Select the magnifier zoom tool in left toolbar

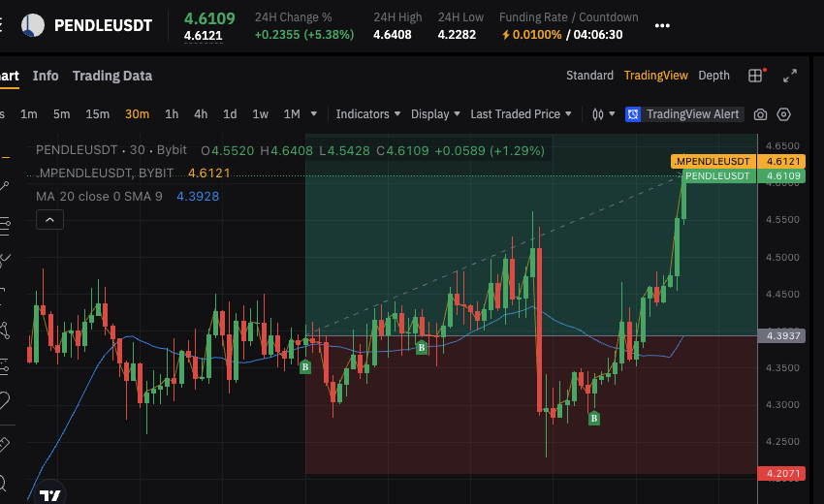click(2, 482)
